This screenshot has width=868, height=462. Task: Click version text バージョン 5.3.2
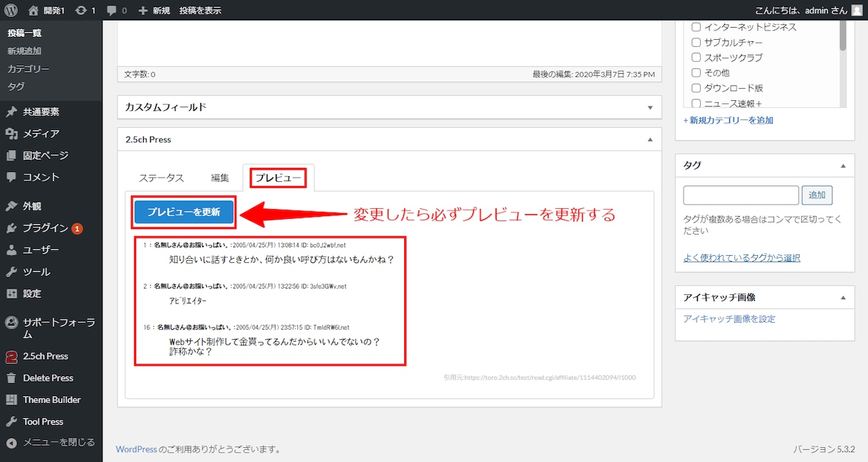coord(824,449)
